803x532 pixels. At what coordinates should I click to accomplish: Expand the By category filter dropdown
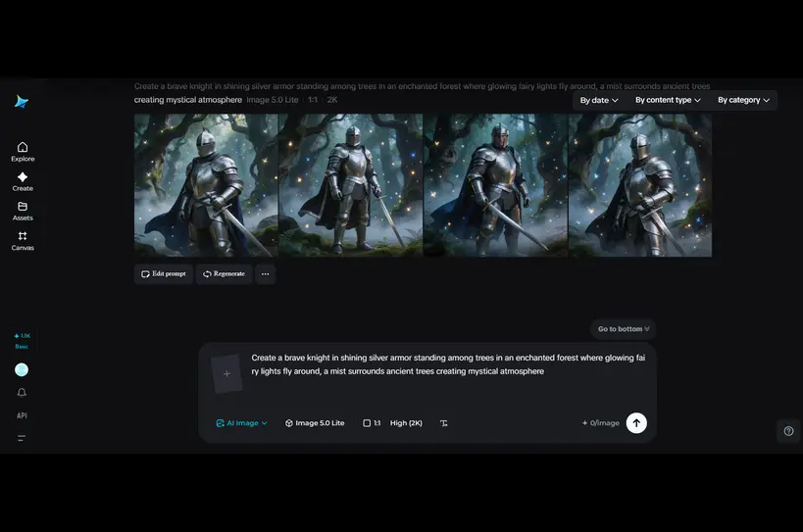coord(743,100)
